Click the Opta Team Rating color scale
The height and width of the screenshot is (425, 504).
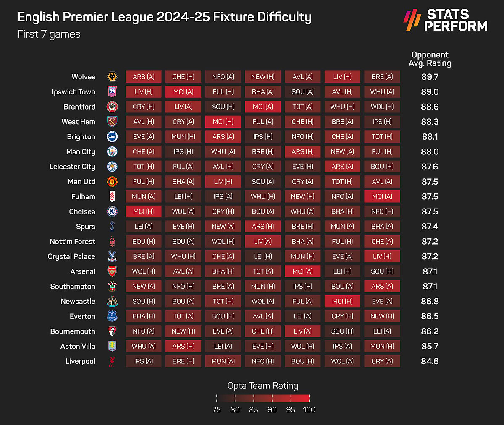(x=263, y=398)
